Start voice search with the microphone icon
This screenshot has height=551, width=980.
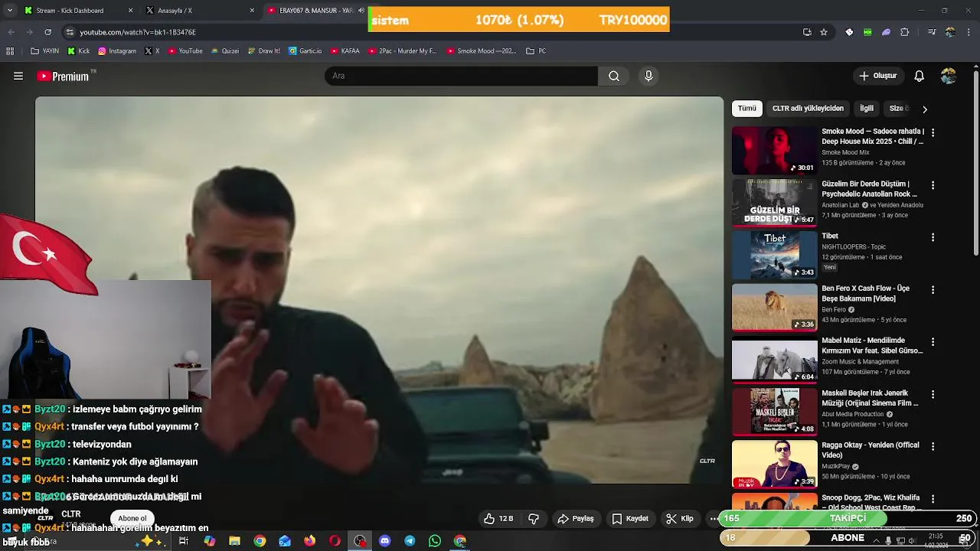pos(648,76)
